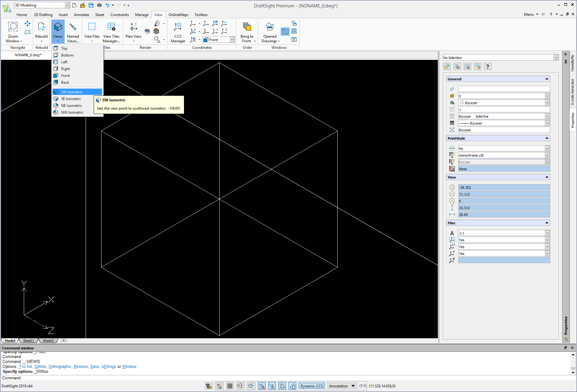The image size is (577, 392).
Task: Open the 3D Modeling workspace dropdown
Action: click(x=67, y=5)
